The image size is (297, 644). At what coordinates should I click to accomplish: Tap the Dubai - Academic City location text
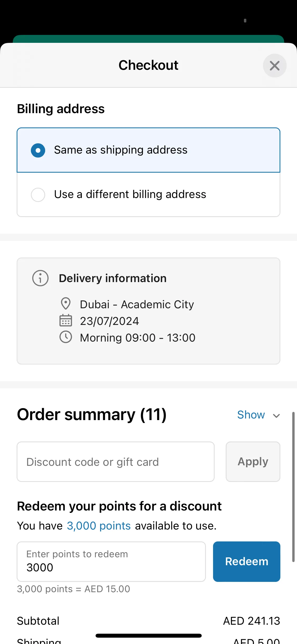pyautogui.click(x=137, y=305)
